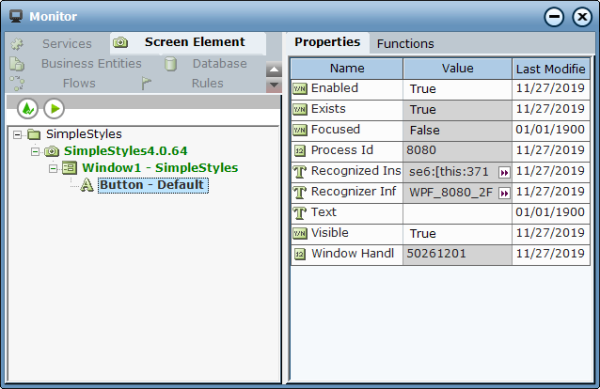
Task: Click the Flows nodes icon
Action: pos(17,83)
